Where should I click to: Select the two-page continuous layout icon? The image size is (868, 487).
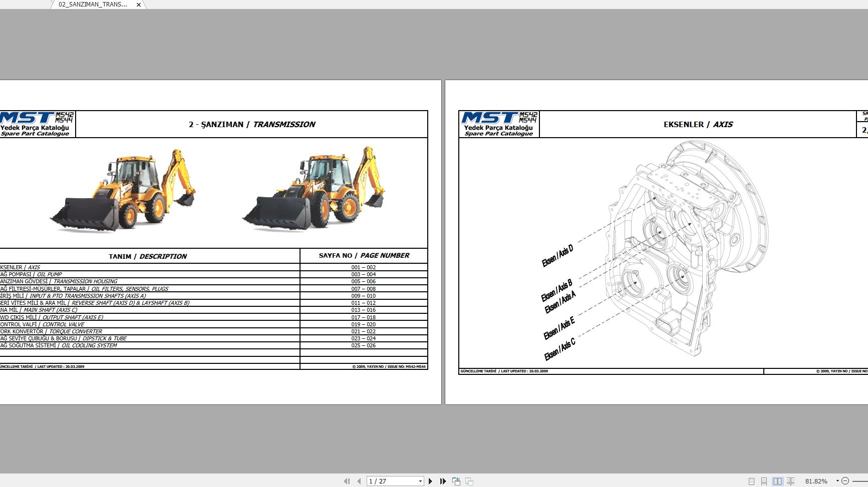pyautogui.click(x=790, y=481)
